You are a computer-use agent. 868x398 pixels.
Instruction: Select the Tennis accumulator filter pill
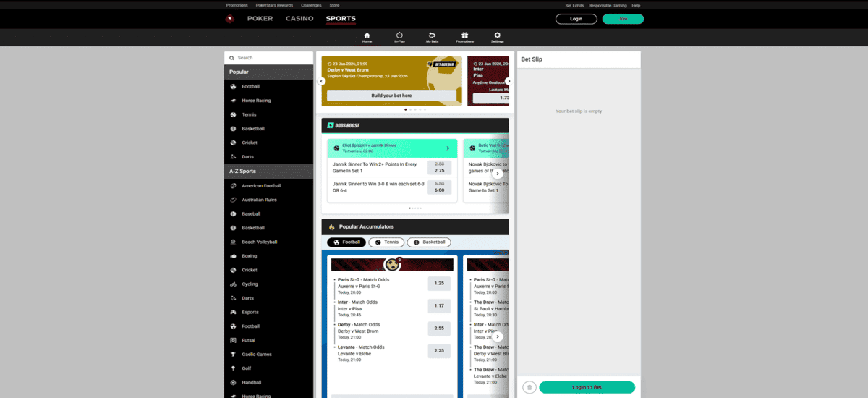click(x=386, y=242)
